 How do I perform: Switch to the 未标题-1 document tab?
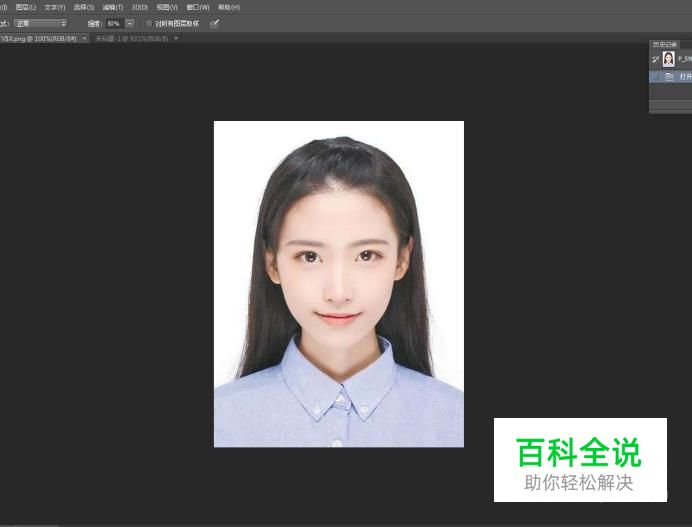(130, 38)
